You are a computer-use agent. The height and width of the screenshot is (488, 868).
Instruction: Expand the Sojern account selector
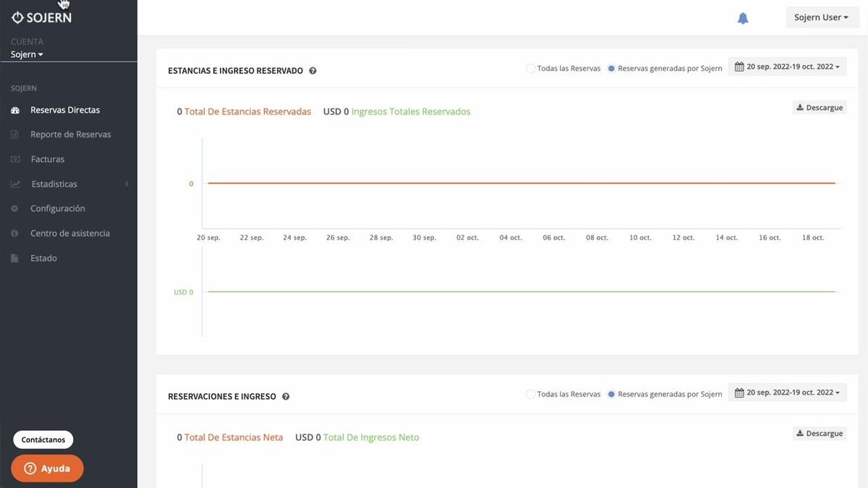coord(27,54)
